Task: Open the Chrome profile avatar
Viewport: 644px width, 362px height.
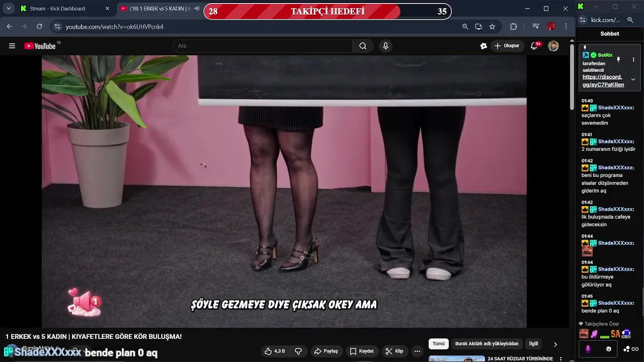Action: point(551,27)
